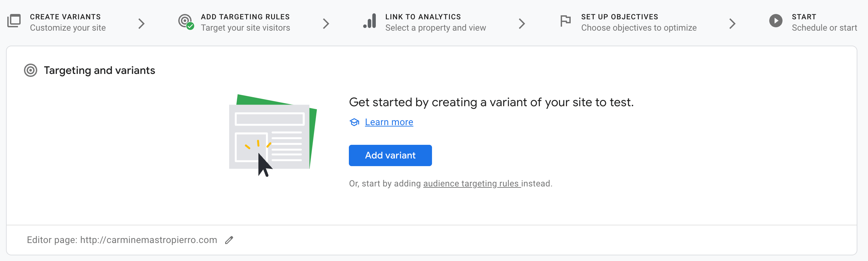Click the pencil icon to edit editor page

click(229, 240)
